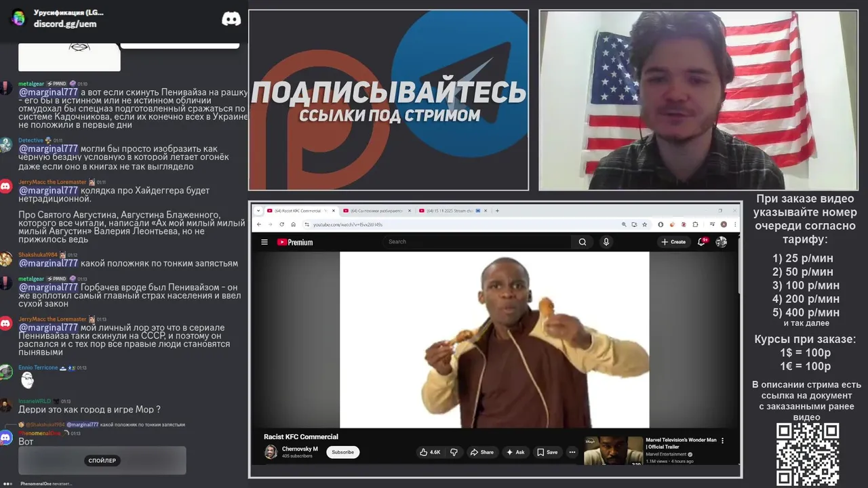Open the YouTube account avatar menu
The height and width of the screenshot is (488, 868).
click(722, 242)
